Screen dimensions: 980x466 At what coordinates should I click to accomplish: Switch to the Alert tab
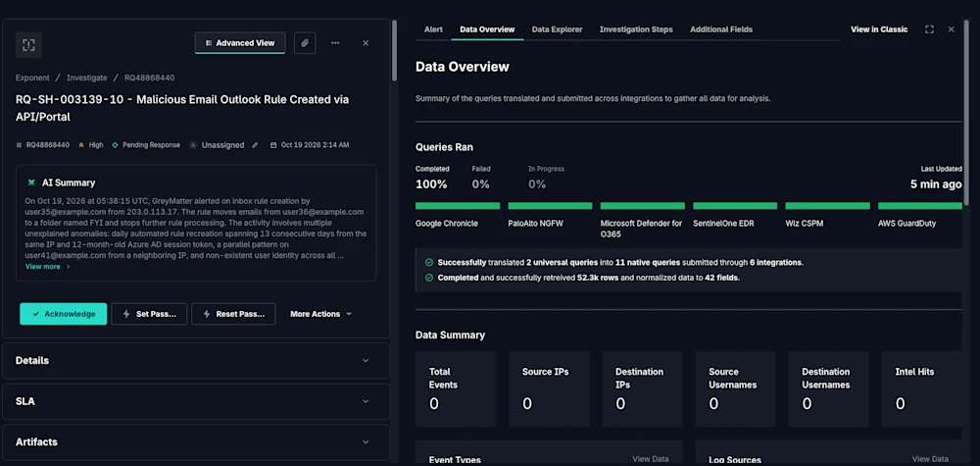[x=433, y=29]
